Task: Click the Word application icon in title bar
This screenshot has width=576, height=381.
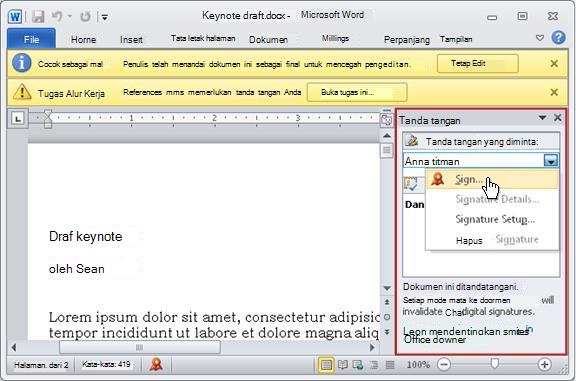Action: (15, 17)
